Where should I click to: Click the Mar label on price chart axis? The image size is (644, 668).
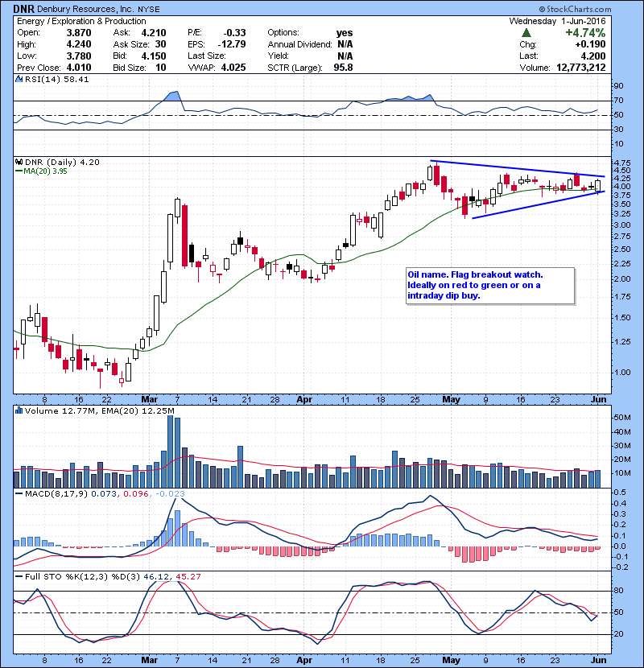pyautogui.click(x=149, y=399)
